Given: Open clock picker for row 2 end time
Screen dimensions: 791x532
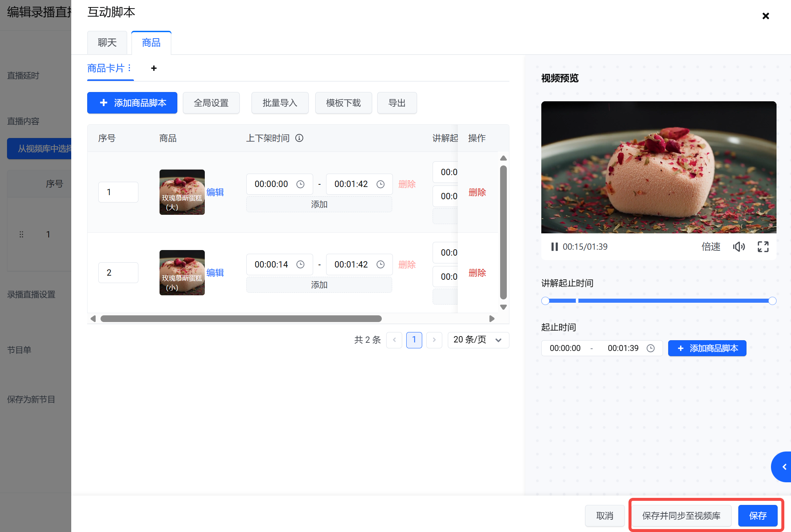Looking at the screenshot, I should point(380,265).
